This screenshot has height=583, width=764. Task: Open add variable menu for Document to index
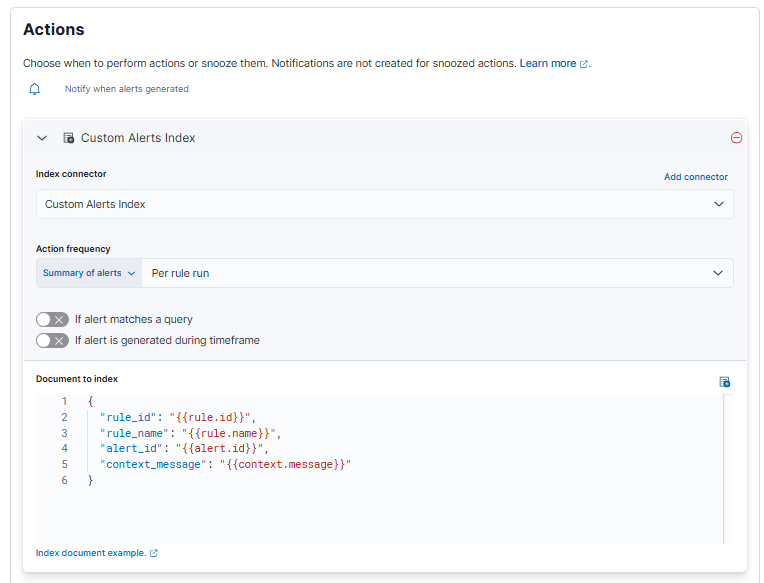pos(724,382)
